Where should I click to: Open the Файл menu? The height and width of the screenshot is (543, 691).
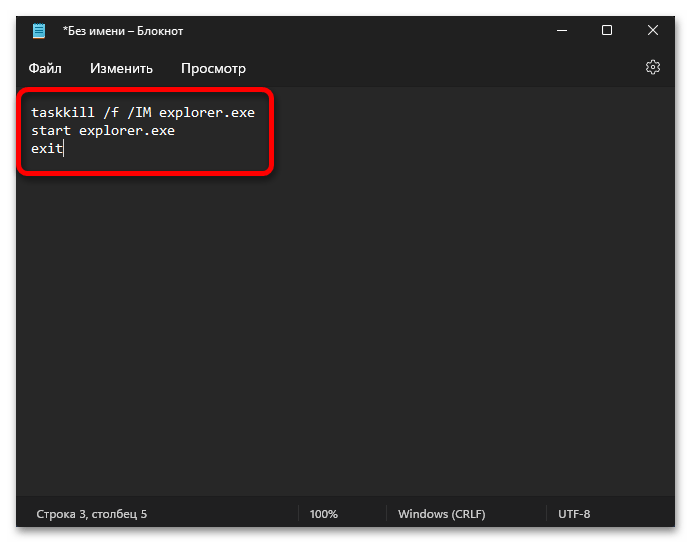tap(45, 68)
